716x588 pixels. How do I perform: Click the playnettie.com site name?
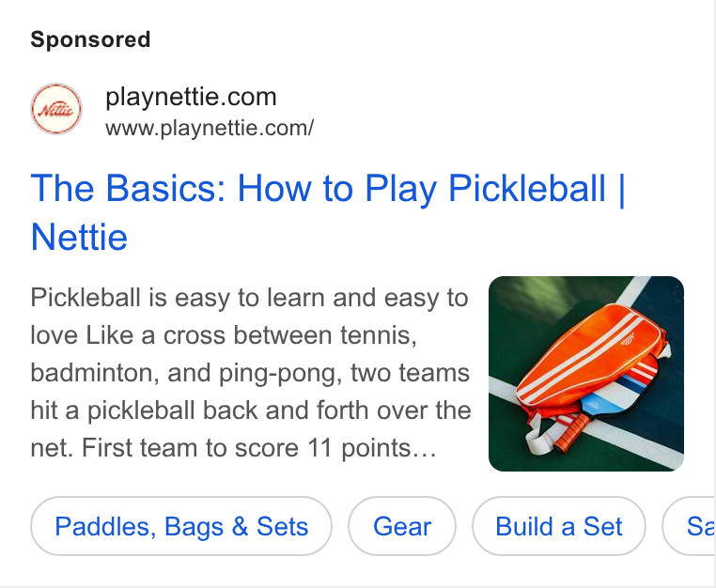pyautogui.click(x=191, y=97)
